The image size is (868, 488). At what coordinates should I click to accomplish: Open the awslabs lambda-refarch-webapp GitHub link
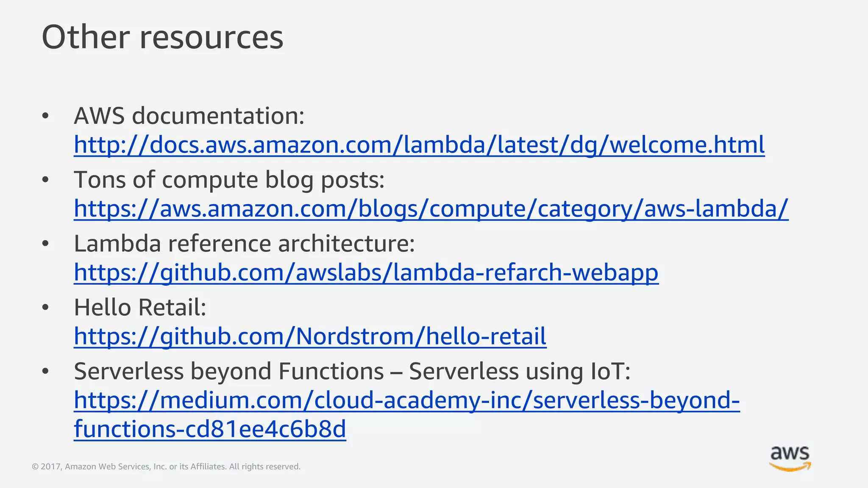coord(366,272)
